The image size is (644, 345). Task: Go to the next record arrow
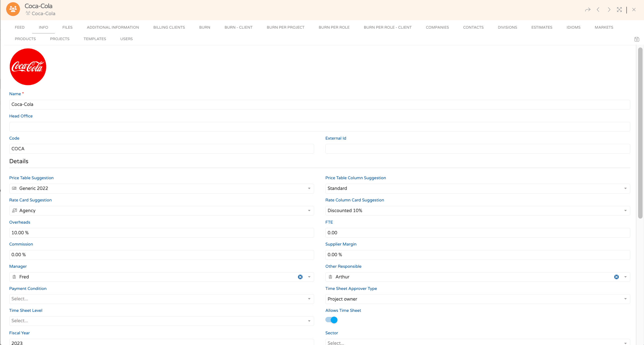point(609,10)
